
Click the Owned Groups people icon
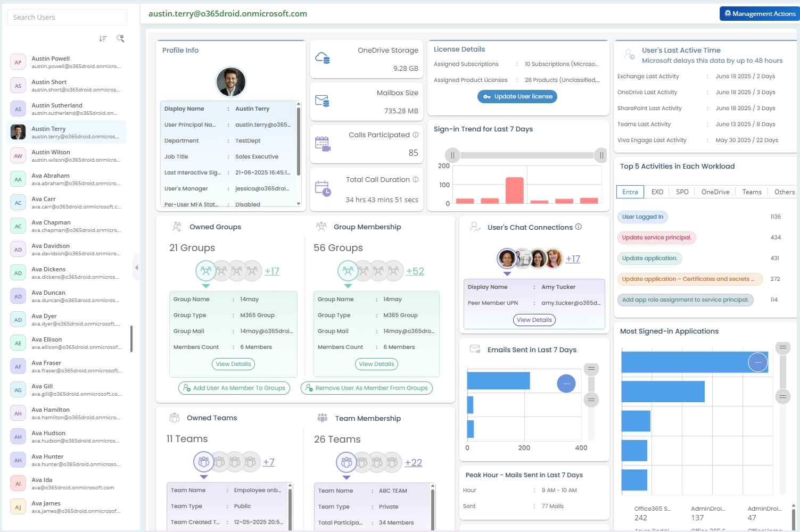(177, 226)
